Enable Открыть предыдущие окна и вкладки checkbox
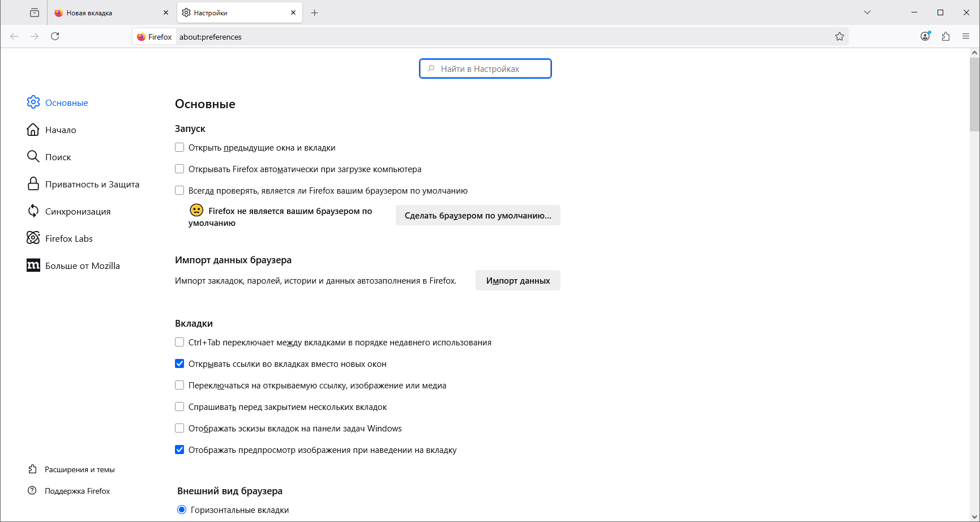This screenshot has height=522, width=980. (179, 147)
